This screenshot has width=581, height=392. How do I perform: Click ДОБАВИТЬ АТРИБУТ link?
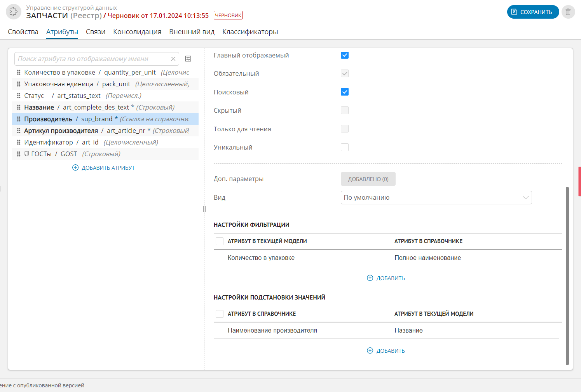[104, 168]
